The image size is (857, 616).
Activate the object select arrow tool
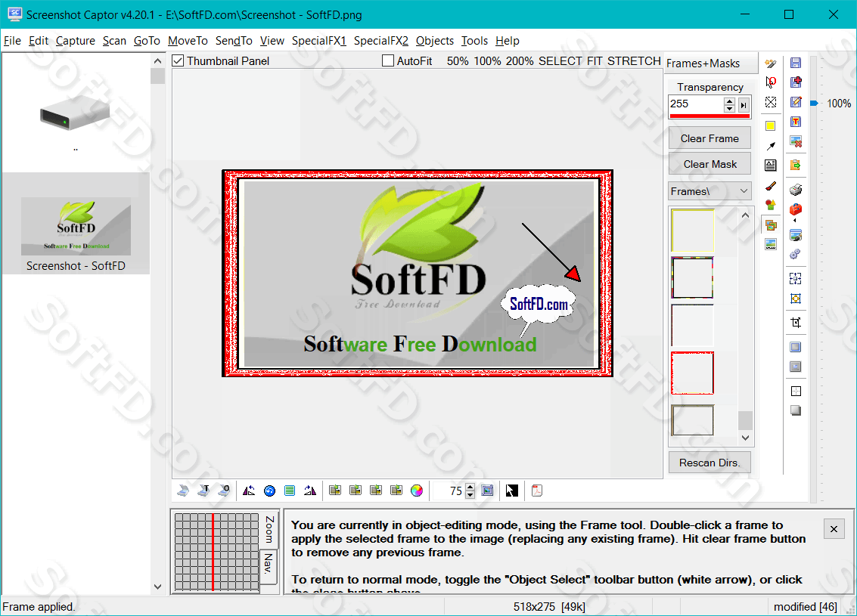pos(771,82)
